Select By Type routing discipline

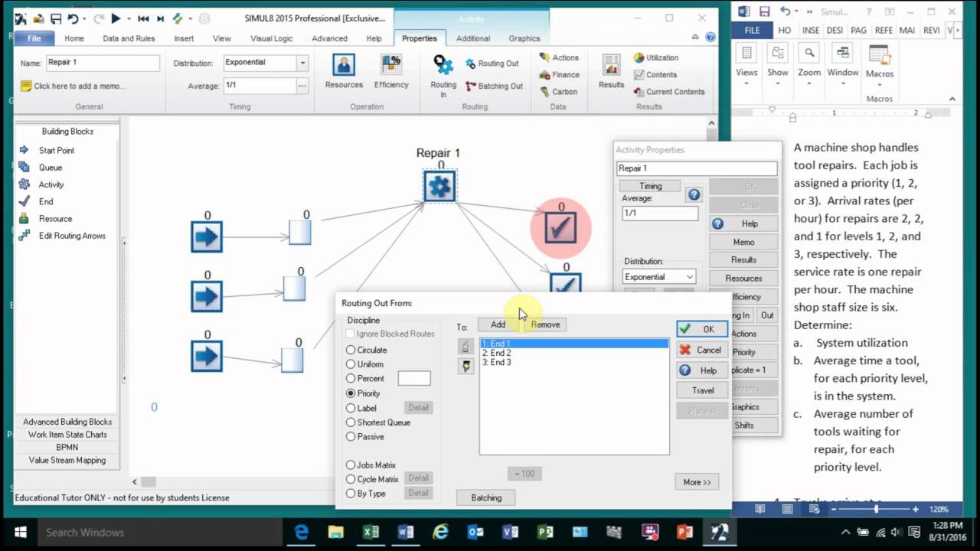[x=351, y=494]
